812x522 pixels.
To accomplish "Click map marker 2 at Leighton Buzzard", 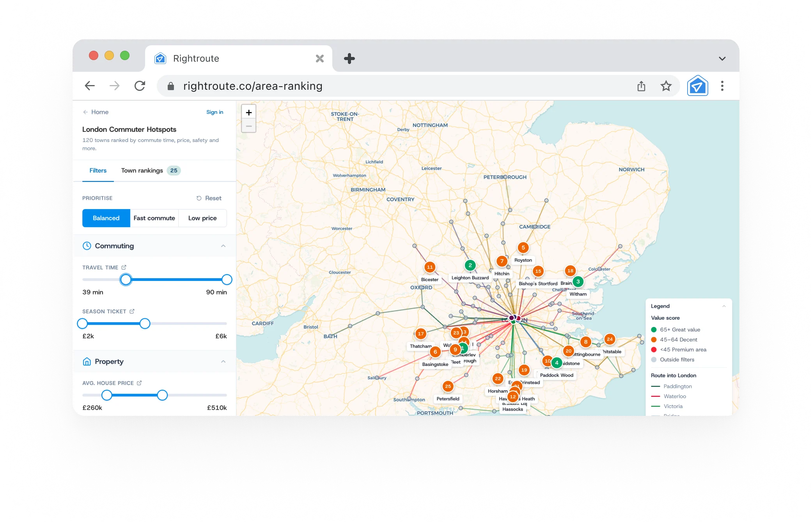I will tap(470, 265).
